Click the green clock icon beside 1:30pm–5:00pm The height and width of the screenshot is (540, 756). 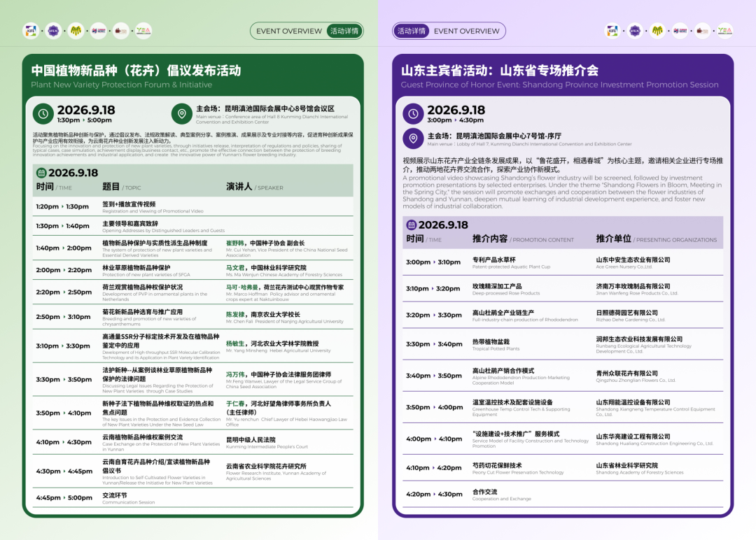[x=43, y=114]
